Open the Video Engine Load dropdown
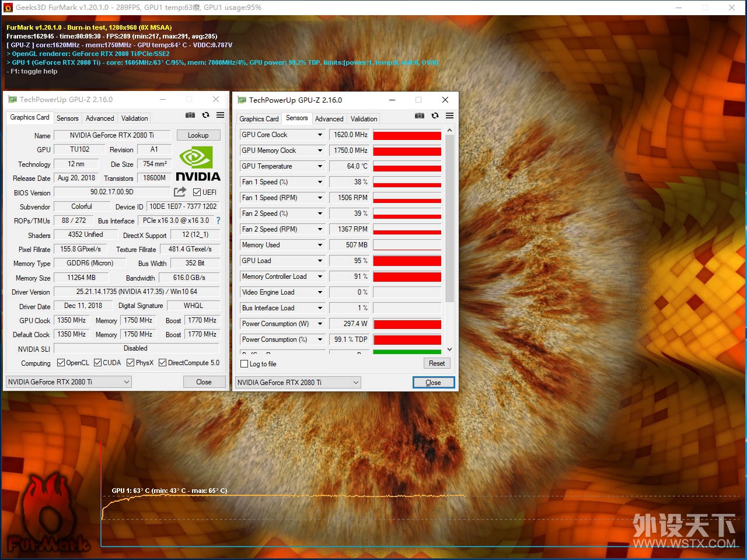Image resolution: width=747 pixels, height=560 pixels. [320, 292]
